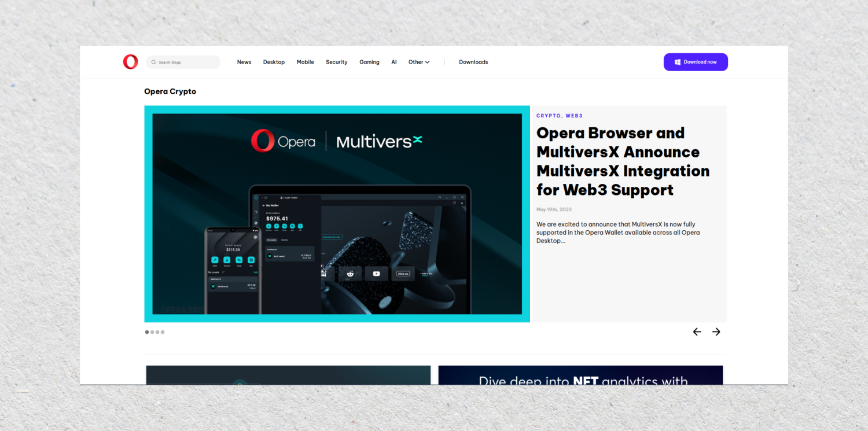Click the Downloads link

[x=473, y=62]
